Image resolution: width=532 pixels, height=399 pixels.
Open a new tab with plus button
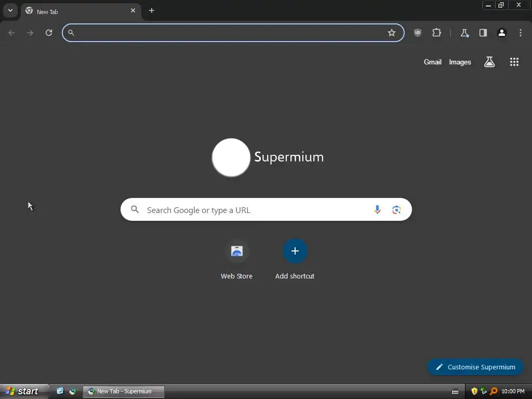(152, 10)
